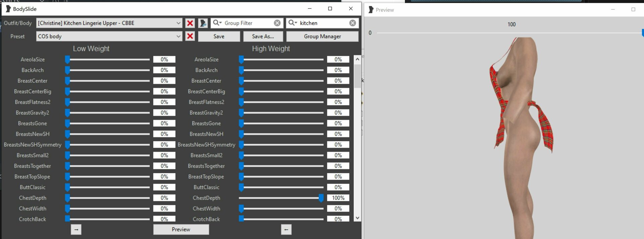Click Save As... button
The image size is (644, 239).
tap(263, 36)
